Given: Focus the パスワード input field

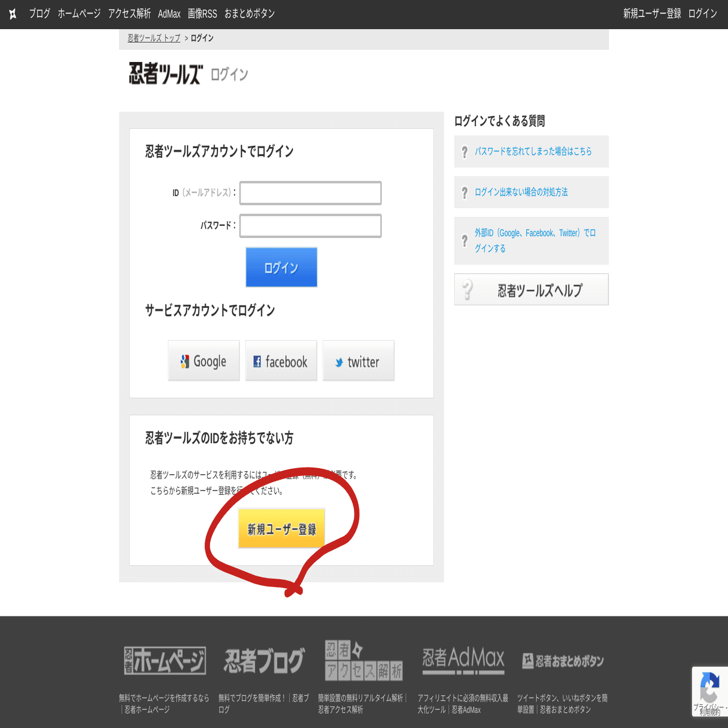Looking at the screenshot, I should click(x=310, y=226).
